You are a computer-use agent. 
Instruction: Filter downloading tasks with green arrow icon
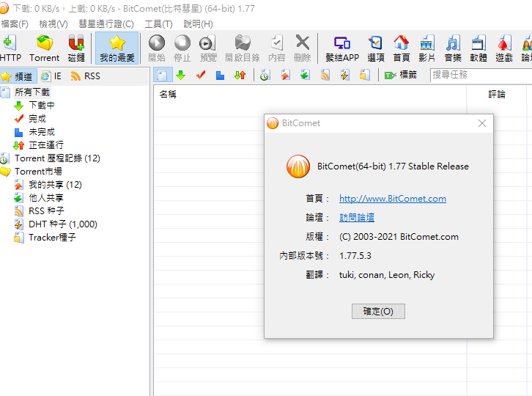(181, 75)
